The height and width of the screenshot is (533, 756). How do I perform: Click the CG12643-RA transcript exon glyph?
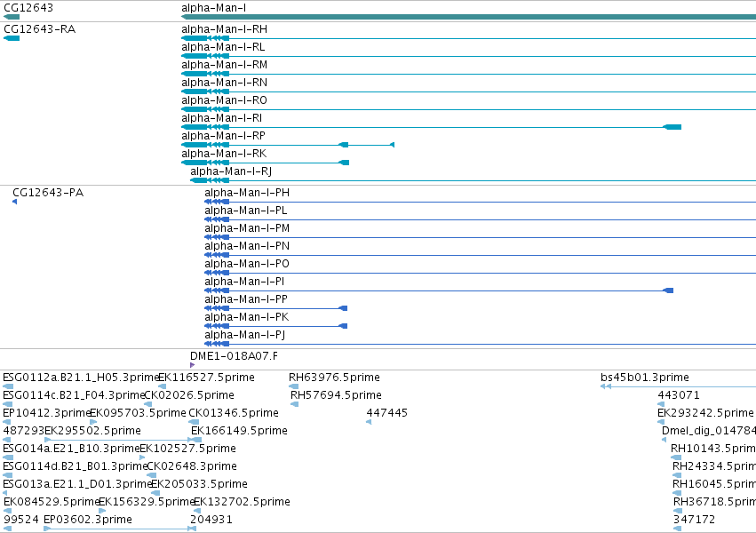(x=12, y=38)
